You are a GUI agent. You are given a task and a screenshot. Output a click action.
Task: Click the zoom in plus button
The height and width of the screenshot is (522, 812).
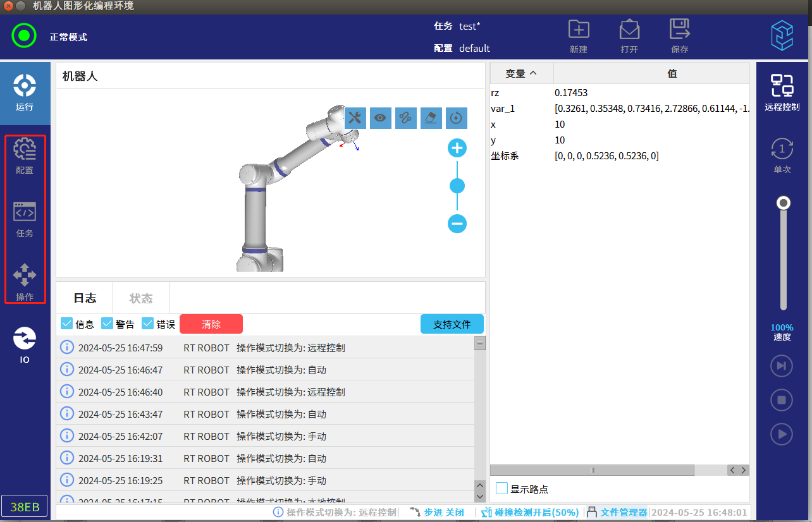(457, 149)
